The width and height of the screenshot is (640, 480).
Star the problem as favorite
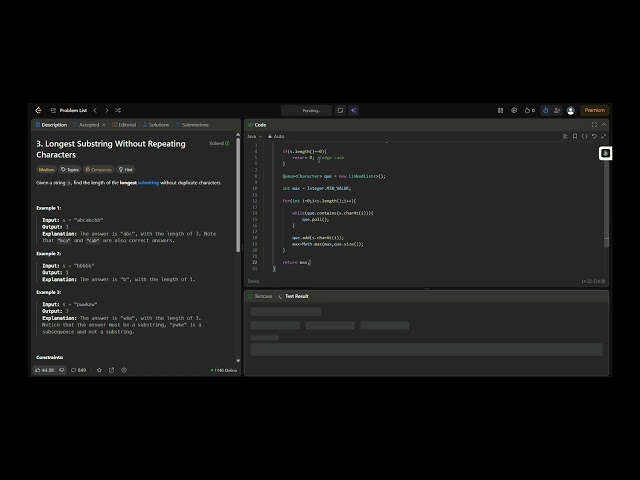tap(99, 370)
